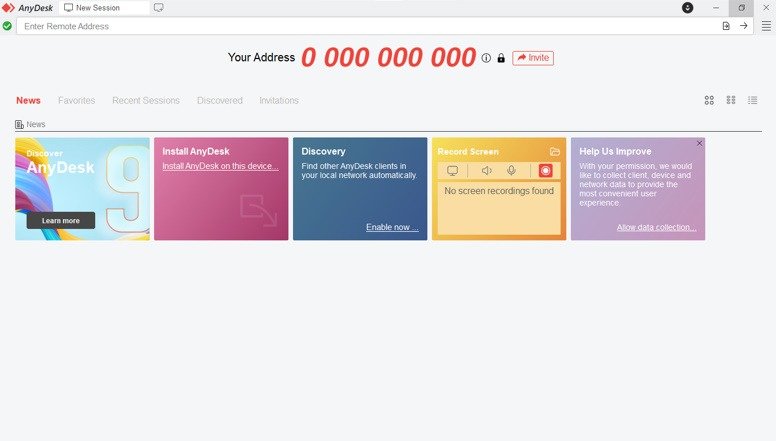The width and height of the screenshot is (776, 441).
Task: Switch to large tiles view
Action: tap(709, 100)
